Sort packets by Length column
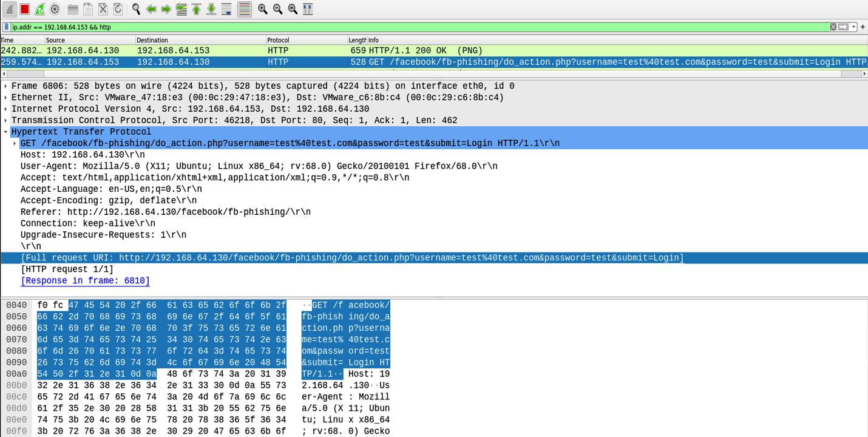The height and width of the screenshot is (437, 868). tap(358, 40)
